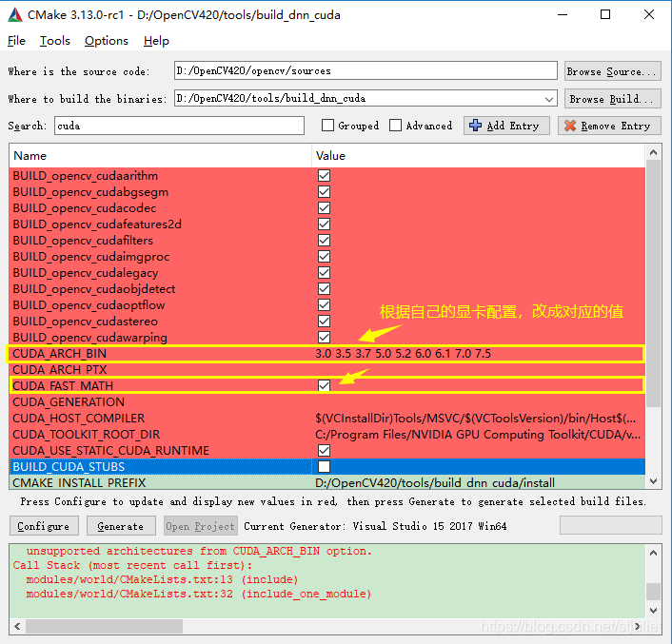Image resolution: width=672 pixels, height=644 pixels.
Task: Click the CMake logo icon in title bar
Action: [x=15, y=15]
